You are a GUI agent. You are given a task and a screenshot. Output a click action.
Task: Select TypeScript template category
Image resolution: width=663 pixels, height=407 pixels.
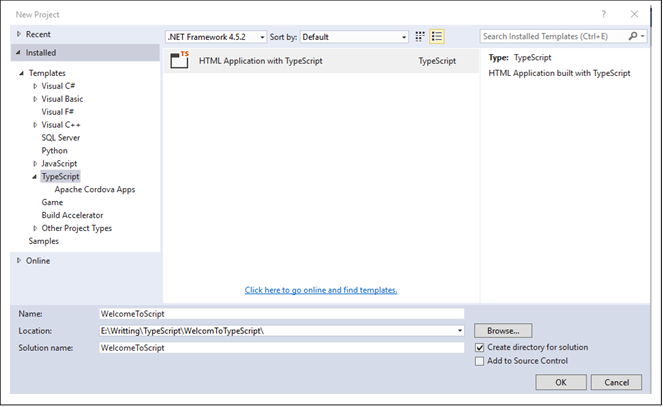pyautogui.click(x=60, y=176)
